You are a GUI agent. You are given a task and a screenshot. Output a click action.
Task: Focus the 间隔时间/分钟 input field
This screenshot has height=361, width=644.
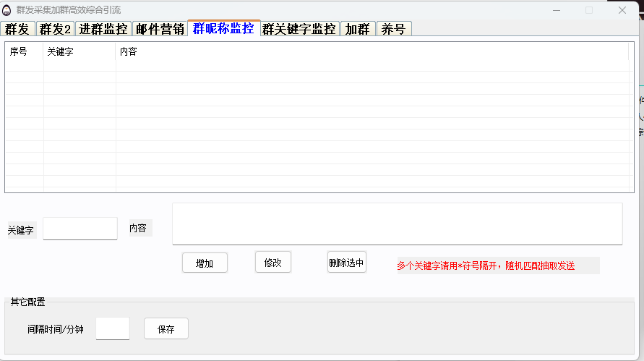coord(113,328)
